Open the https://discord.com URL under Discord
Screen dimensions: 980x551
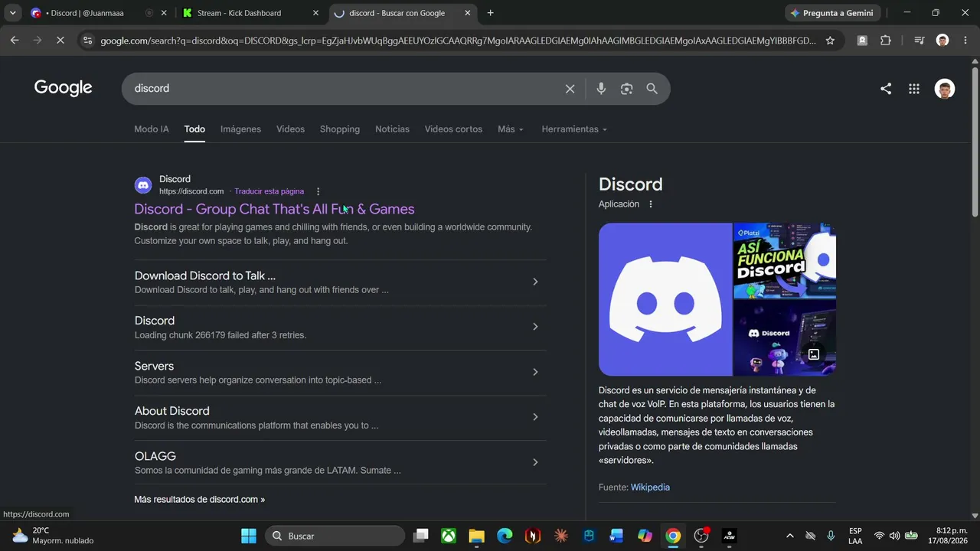pyautogui.click(x=191, y=191)
